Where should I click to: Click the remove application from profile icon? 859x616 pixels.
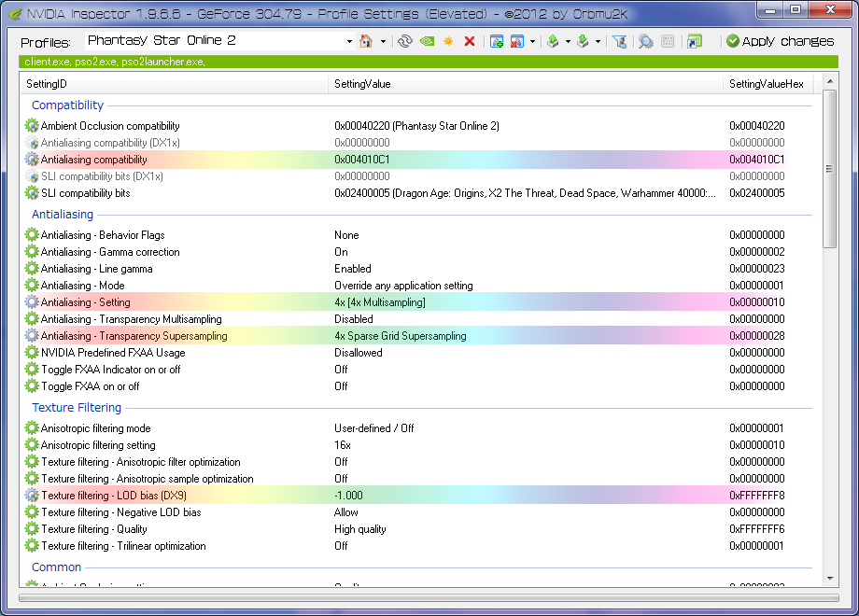point(516,41)
